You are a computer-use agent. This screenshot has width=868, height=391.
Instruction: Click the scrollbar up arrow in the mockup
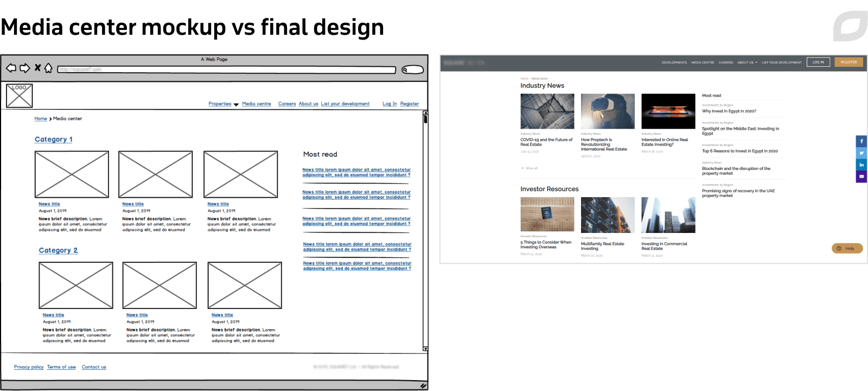pyautogui.click(x=425, y=112)
